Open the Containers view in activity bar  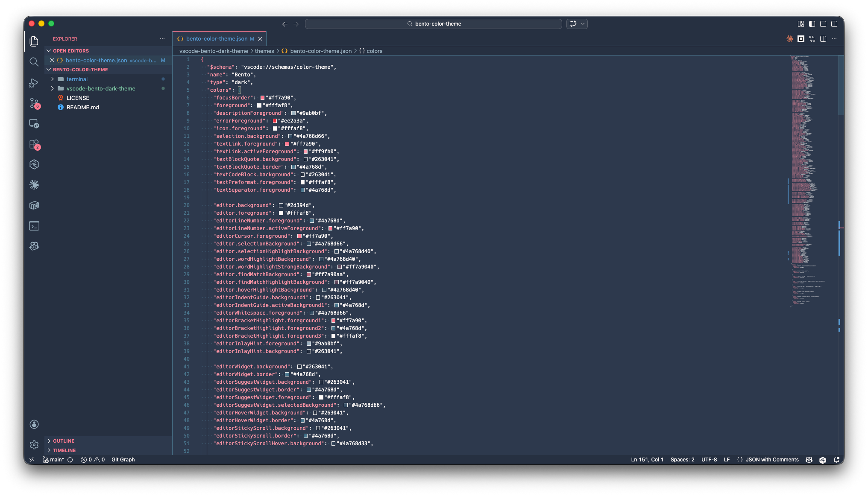[x=34, y=205]
